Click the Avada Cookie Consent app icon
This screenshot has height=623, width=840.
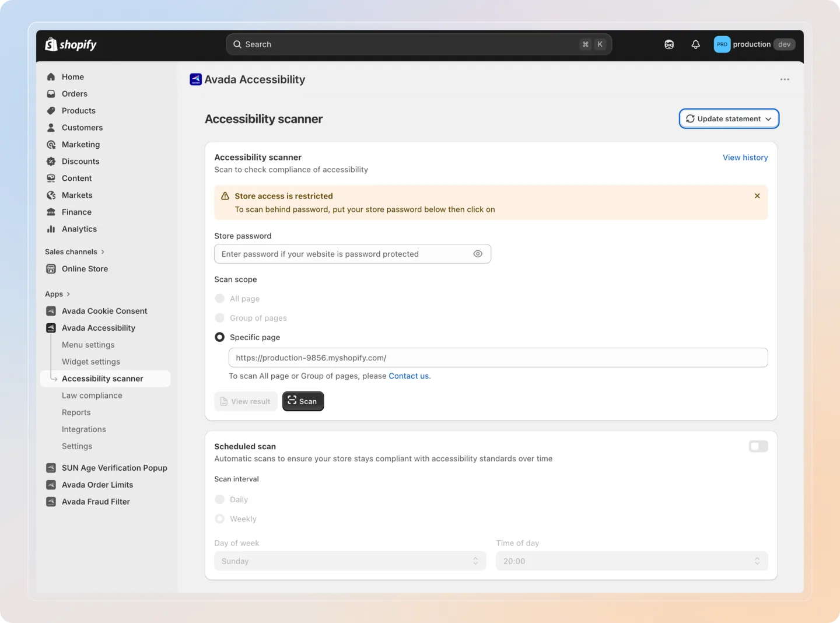point(51,311)
